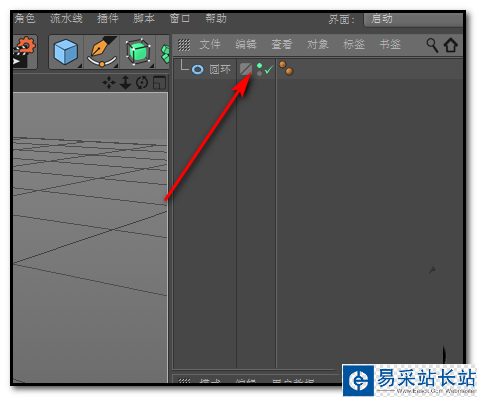Open the object manager 查看 menu

coord(282,44)
